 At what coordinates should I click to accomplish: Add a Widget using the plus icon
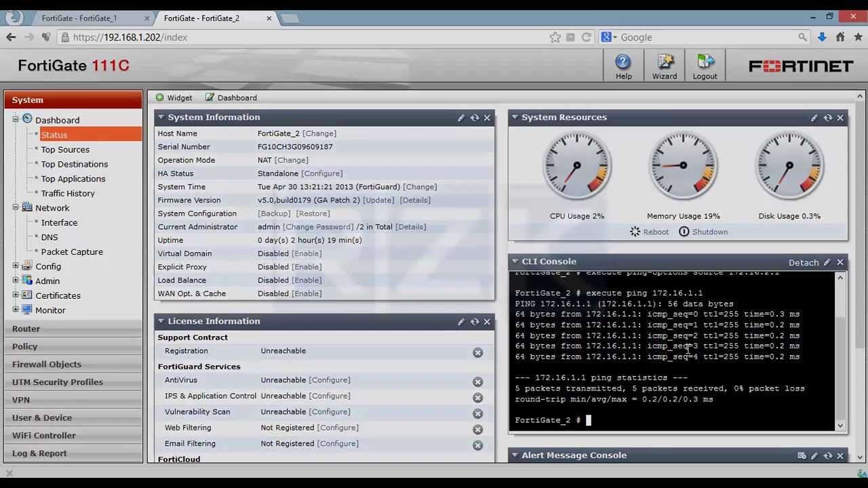159,98
